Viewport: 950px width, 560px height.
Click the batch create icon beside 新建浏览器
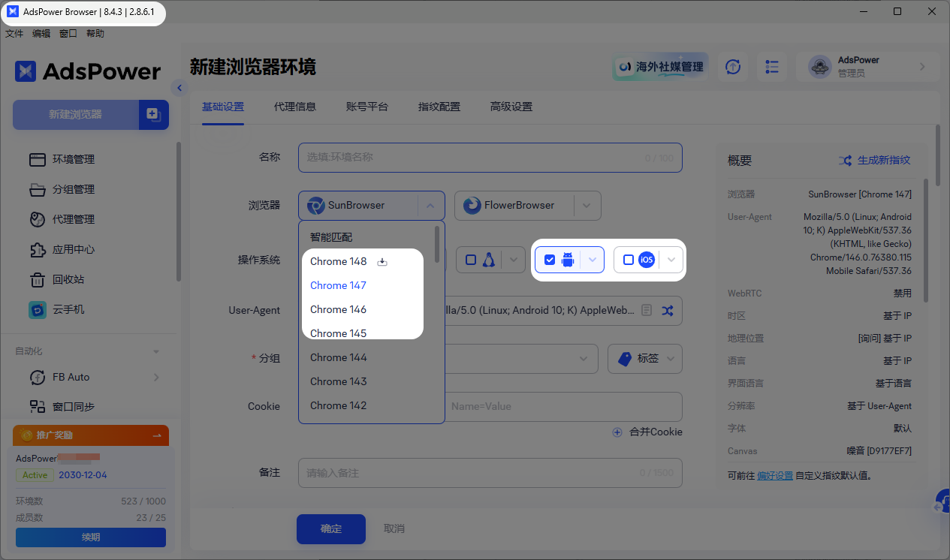(x=154, y=115)
